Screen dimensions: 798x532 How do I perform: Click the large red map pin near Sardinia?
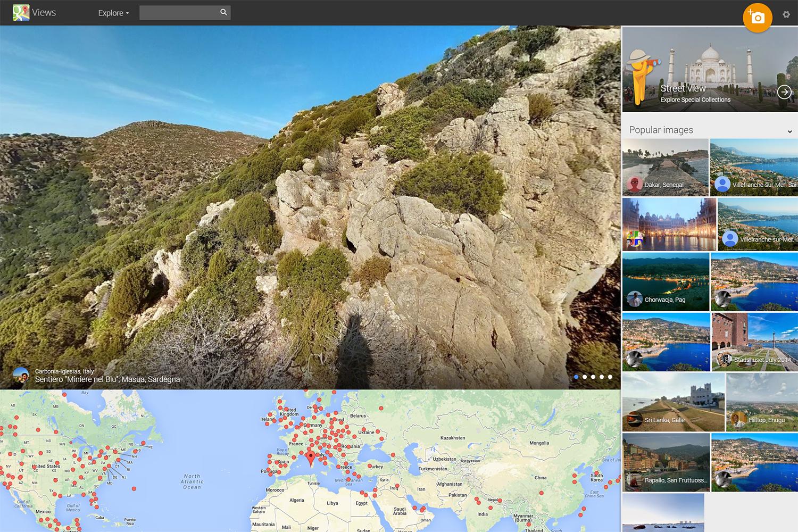(311, 458)
